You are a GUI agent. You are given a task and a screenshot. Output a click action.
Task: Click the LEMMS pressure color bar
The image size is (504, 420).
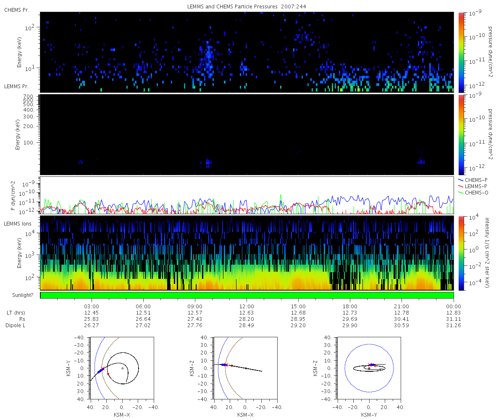(461, 134)
